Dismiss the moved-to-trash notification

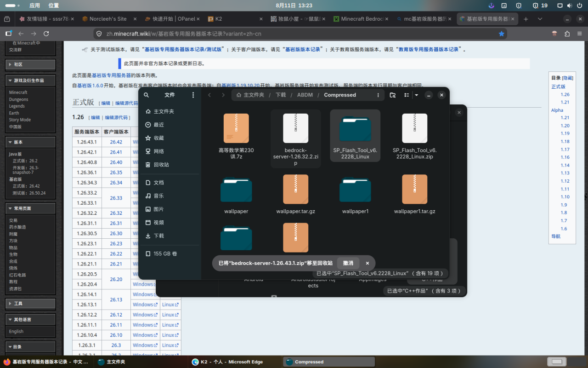(x=367, y=263)
